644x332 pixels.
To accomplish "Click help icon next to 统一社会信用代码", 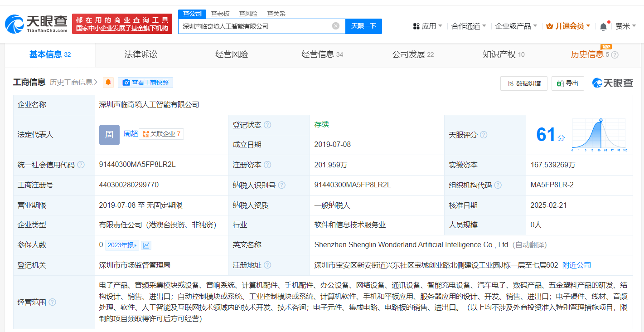I will [x=81, y=165].
